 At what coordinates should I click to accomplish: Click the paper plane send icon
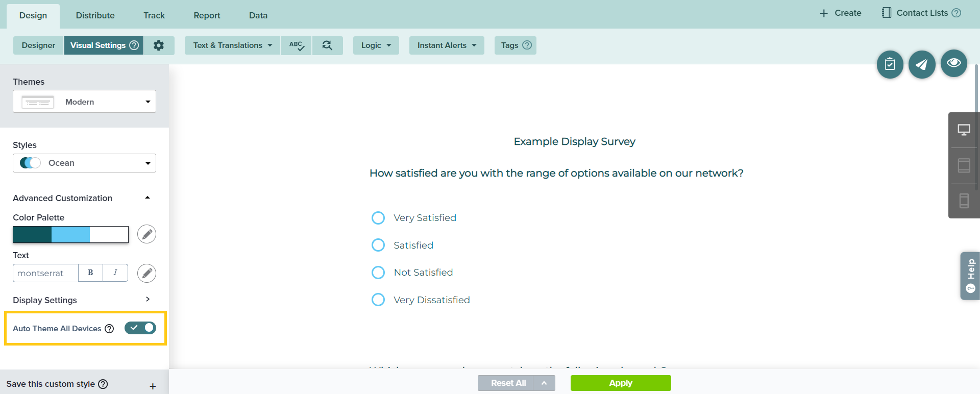[x=921, y=64]
